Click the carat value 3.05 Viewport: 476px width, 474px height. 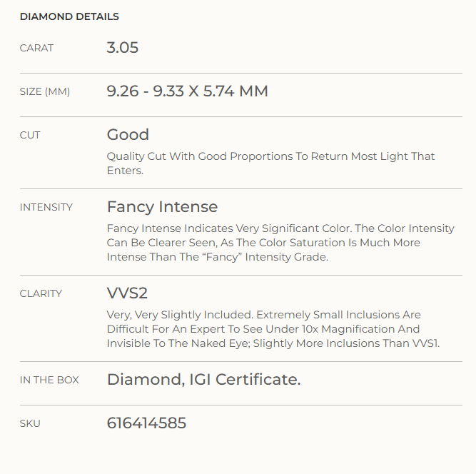(123, 48)
